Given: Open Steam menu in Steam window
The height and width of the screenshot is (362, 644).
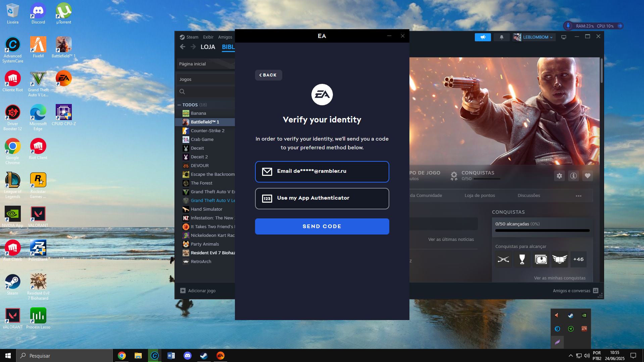Looking at the screenshot, I should click(189, 37).
